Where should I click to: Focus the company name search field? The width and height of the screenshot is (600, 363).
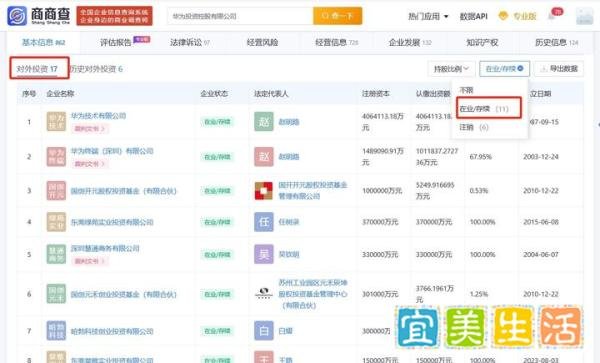[240, 16]
